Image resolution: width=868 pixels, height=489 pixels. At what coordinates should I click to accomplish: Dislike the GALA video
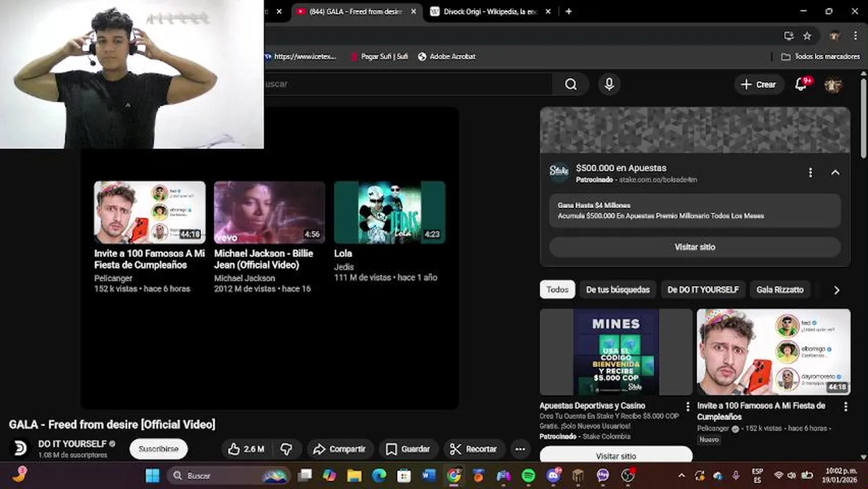tap(287, 449)
